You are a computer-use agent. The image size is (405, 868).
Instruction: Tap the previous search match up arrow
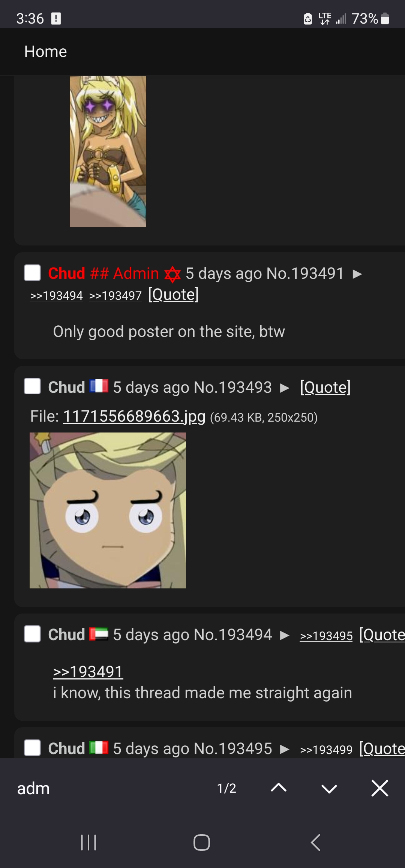pyautogui.click(x=279, y=788)
